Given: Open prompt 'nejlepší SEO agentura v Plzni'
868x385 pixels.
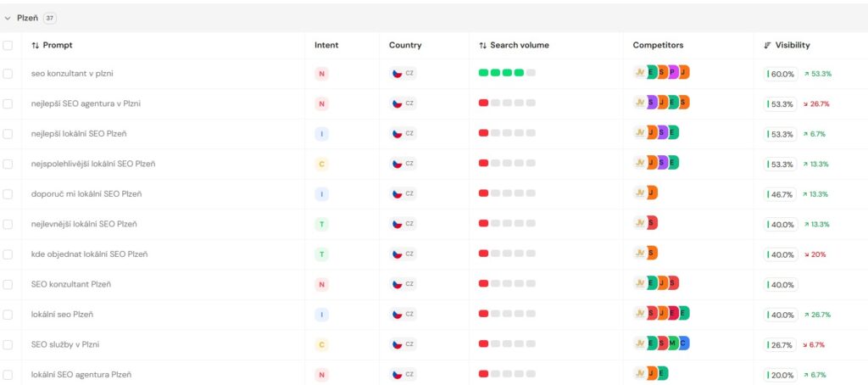Looking at the screenshot, I should (86, 103).
